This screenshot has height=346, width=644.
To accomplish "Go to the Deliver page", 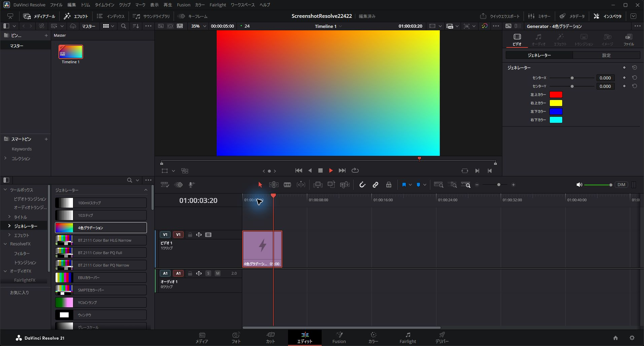I will point(442,338).
